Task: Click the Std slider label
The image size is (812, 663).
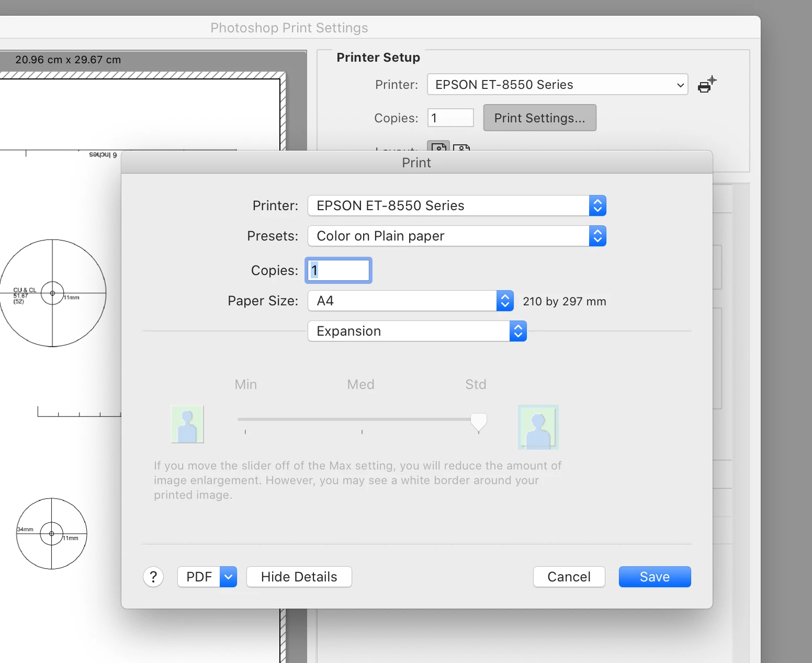Action: coord(476,384)
